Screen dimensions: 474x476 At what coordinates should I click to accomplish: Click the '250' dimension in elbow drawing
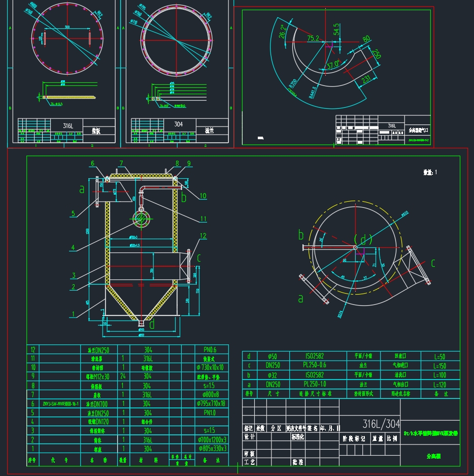click(376, 54)
